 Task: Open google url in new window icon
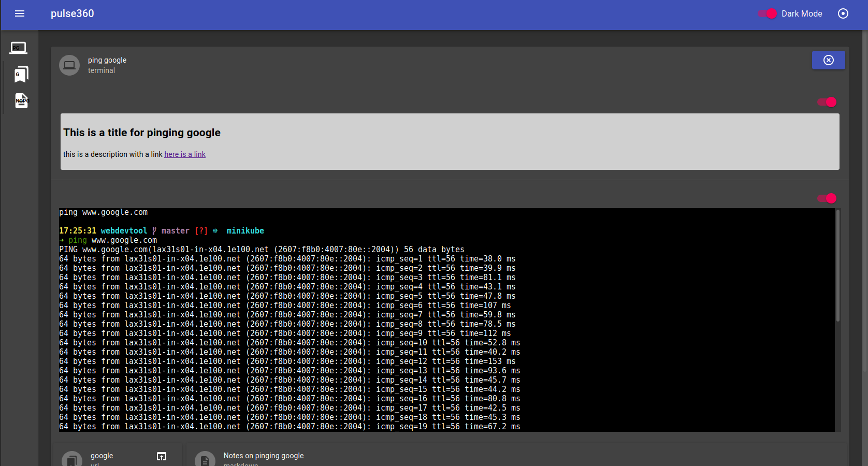tap(162, 456)
